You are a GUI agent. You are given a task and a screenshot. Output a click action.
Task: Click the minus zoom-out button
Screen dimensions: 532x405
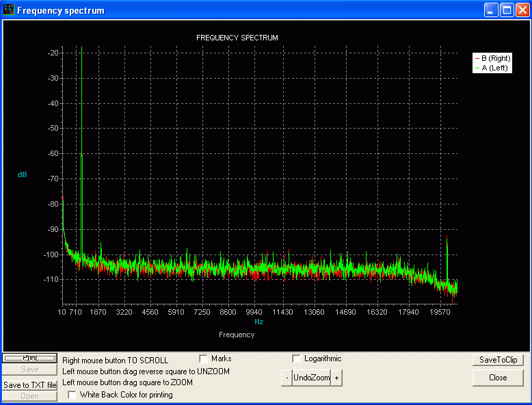pos(287,378)
